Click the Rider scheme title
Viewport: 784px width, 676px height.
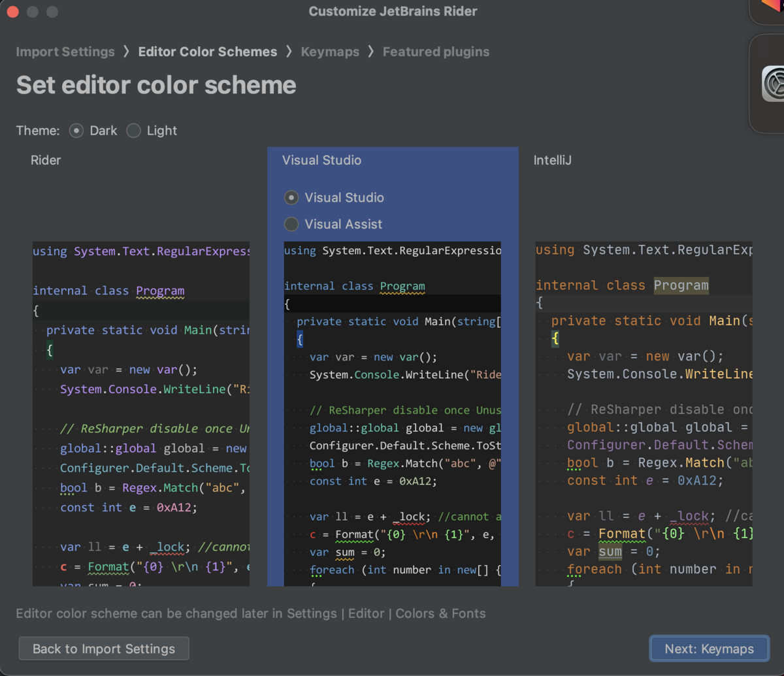point(46,160)
